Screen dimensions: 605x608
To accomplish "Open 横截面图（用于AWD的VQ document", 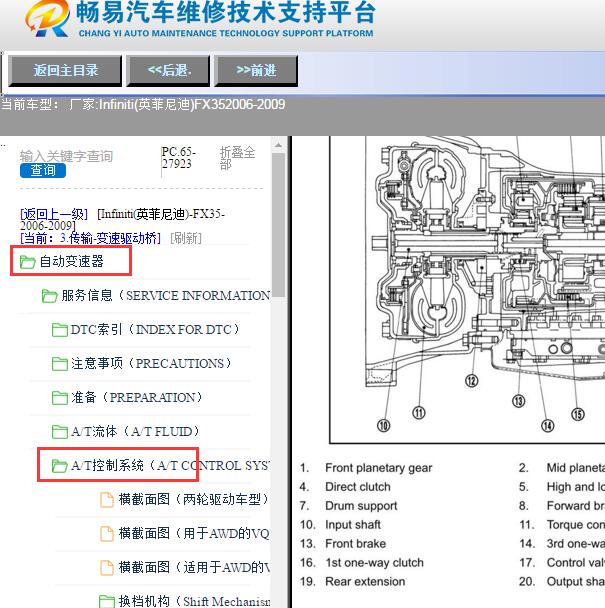I will pos(194,533).
